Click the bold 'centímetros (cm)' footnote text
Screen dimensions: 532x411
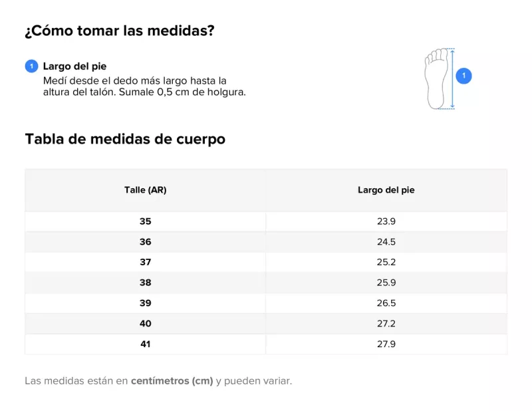coord(172,381)
